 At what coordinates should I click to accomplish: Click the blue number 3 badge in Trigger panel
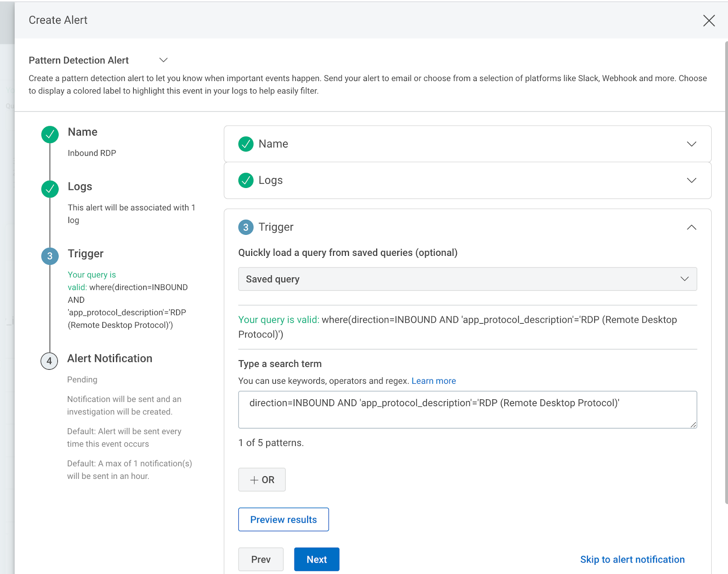click(x=246, y=227)
